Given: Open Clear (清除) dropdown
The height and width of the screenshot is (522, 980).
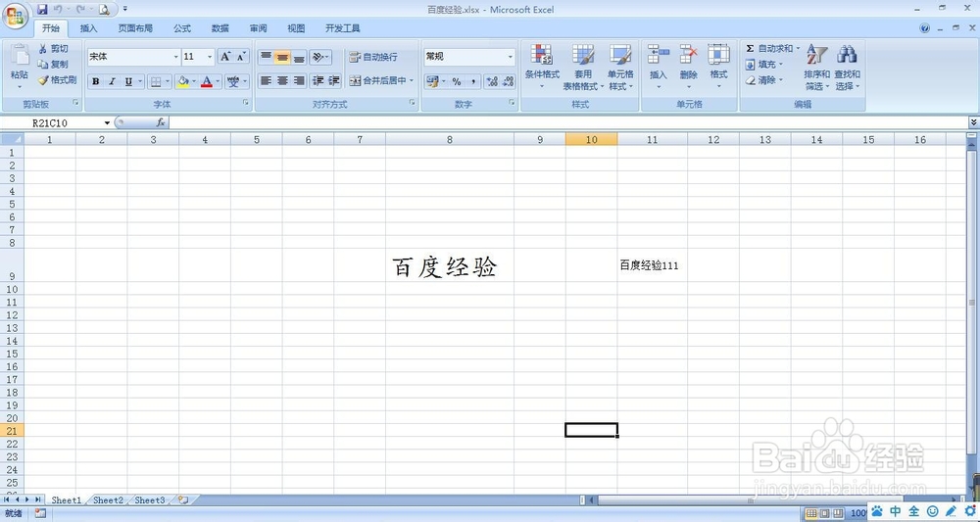Looking at the screenshot, I should (x=763, y=80).
